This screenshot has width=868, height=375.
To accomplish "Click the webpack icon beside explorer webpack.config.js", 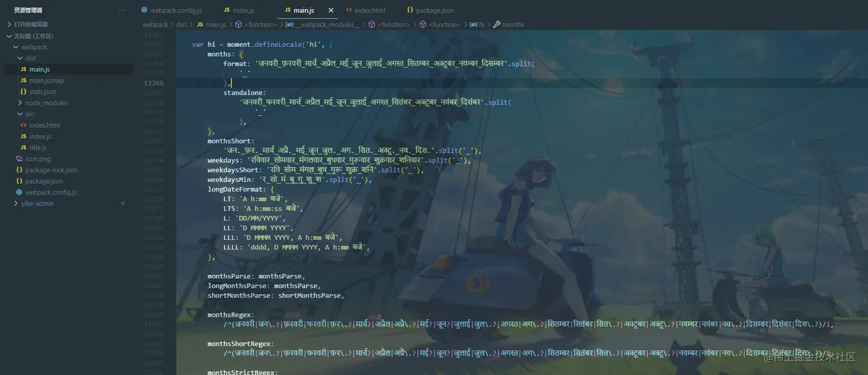I will tap(20, 192).
